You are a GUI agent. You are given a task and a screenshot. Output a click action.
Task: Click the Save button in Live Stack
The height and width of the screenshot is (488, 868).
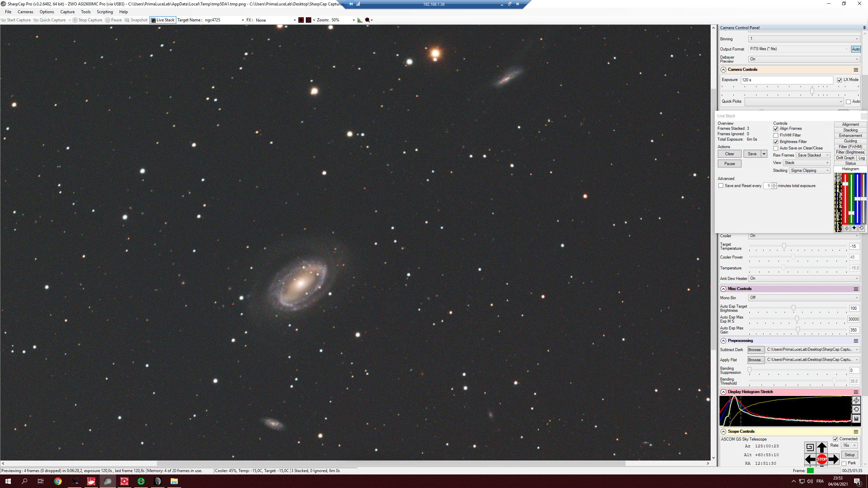coord(752,154)
